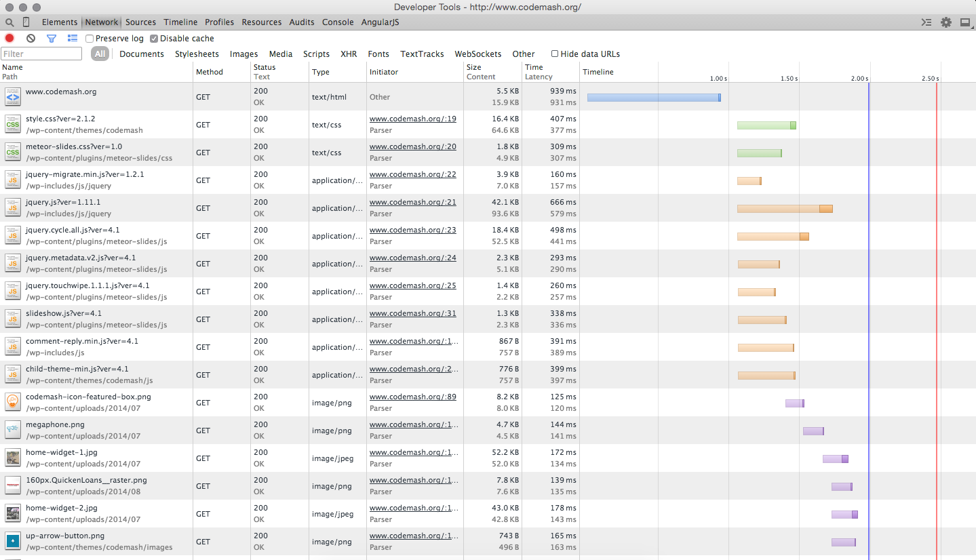Open DevTools settings gear
Viewport: 976px width, 560px height.
click(946, 22)
